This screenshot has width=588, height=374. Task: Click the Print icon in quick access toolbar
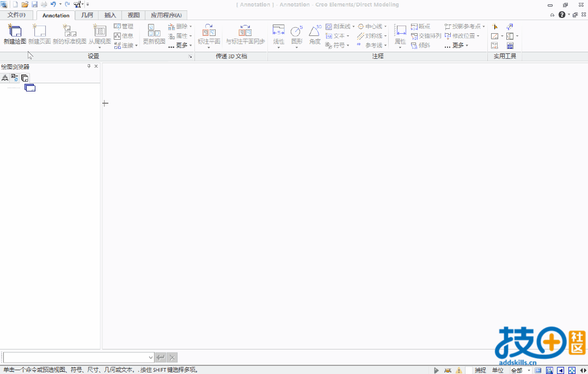click(44, 4)
